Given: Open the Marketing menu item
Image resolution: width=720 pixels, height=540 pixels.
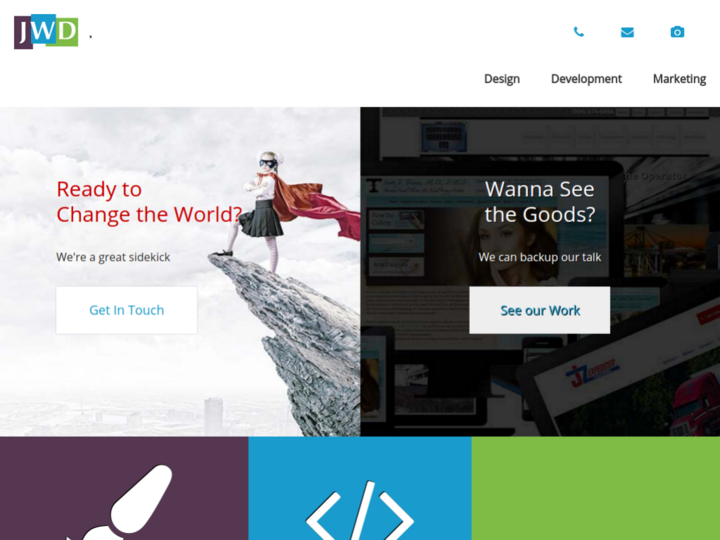Looking at the screenshot, I should tap(679, 79).
